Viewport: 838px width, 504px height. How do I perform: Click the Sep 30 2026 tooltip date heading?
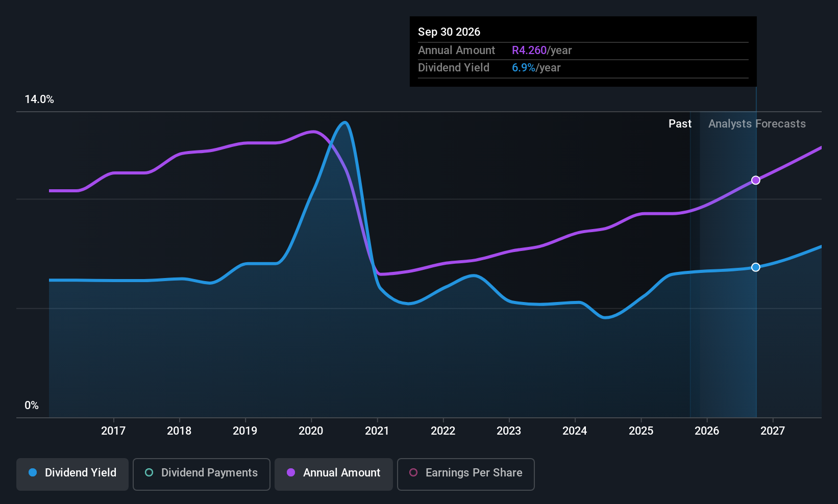[449, 32]
